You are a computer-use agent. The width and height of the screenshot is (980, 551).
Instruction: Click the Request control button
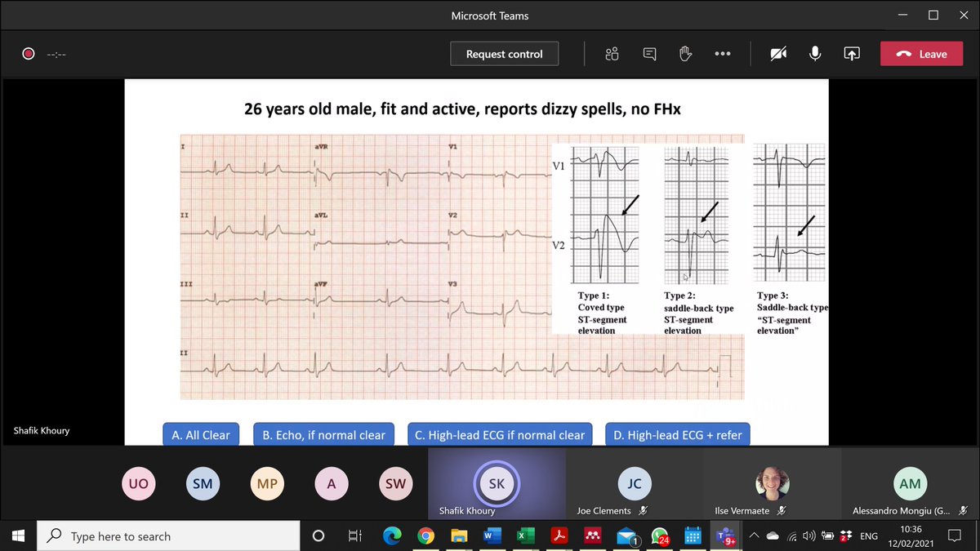pos(504,53)
